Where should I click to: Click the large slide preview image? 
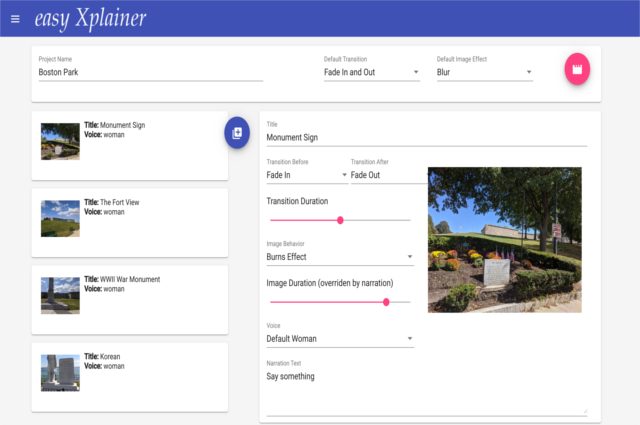[x=504, y=239]
